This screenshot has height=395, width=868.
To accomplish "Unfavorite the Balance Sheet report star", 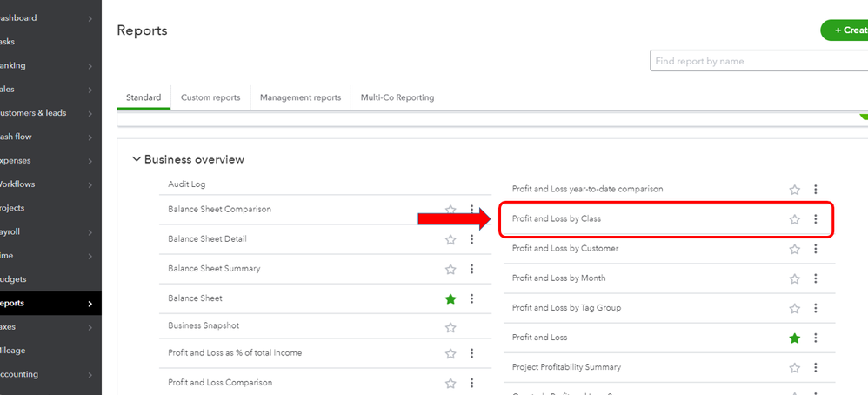I will coord(451,298).
